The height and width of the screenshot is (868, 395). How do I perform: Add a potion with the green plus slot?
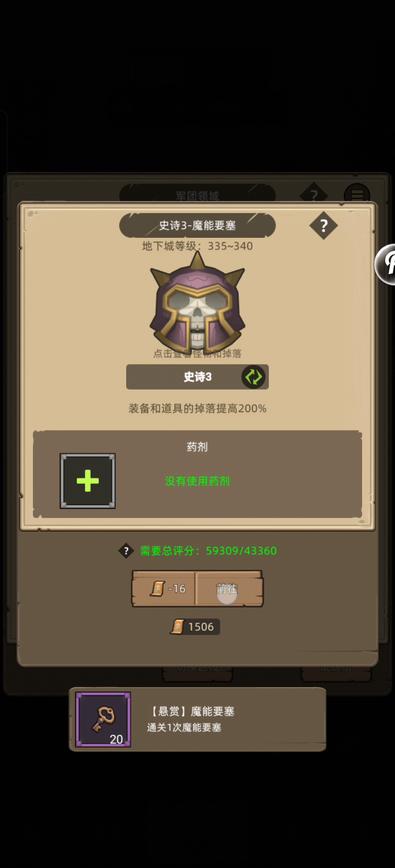tap(88, 481)
